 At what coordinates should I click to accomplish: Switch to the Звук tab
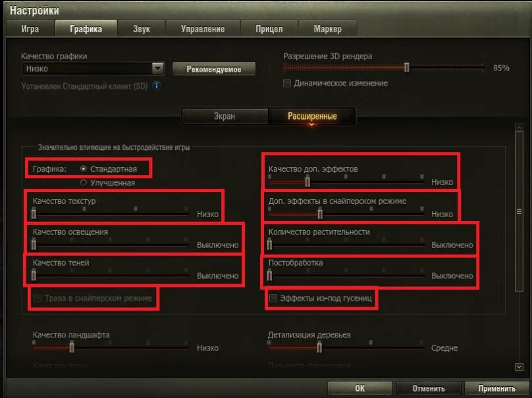[142, 28]
